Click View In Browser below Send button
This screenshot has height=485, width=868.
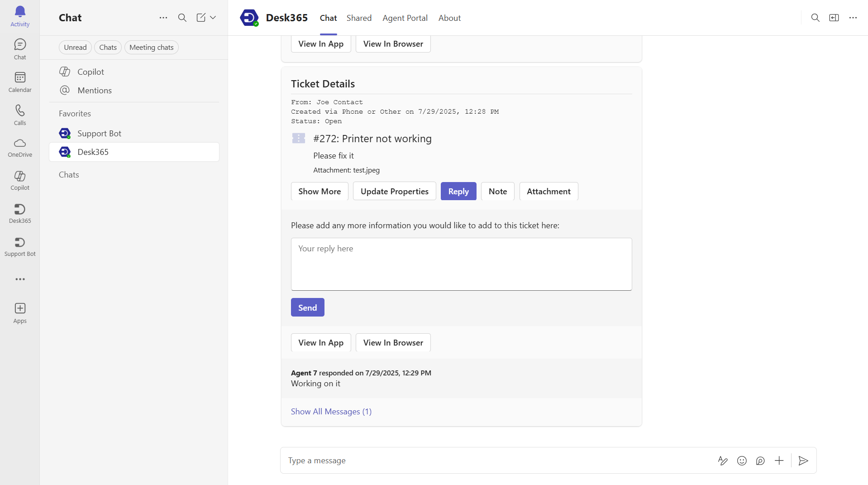click(x=393, y=342)
